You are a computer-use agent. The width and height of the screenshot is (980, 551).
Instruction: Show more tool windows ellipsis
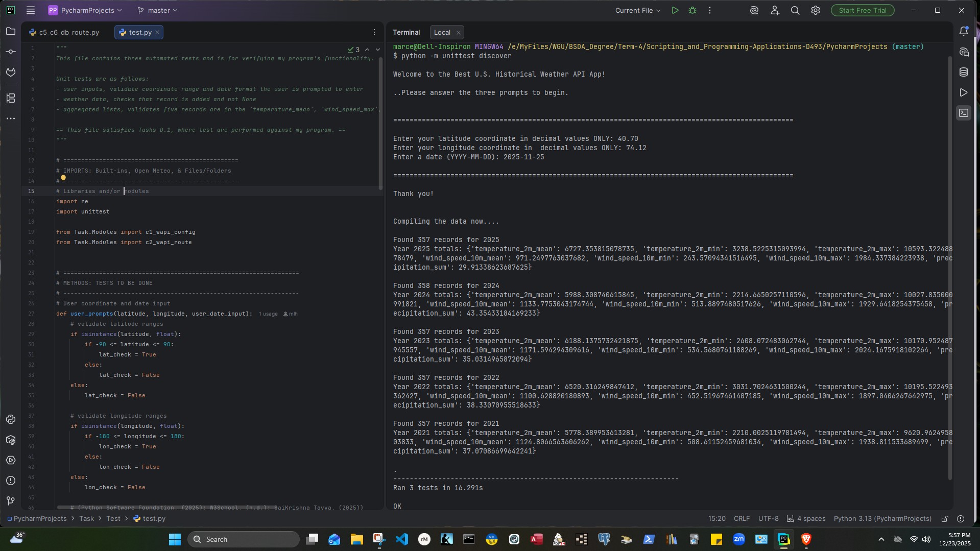[x=11, y=118]
